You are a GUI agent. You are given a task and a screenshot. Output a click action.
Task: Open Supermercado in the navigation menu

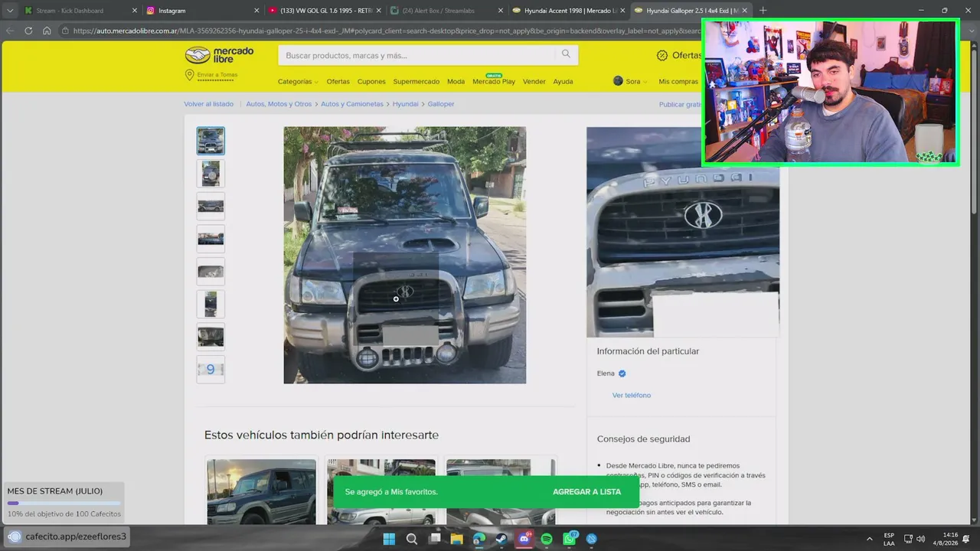tap(416, 81)
